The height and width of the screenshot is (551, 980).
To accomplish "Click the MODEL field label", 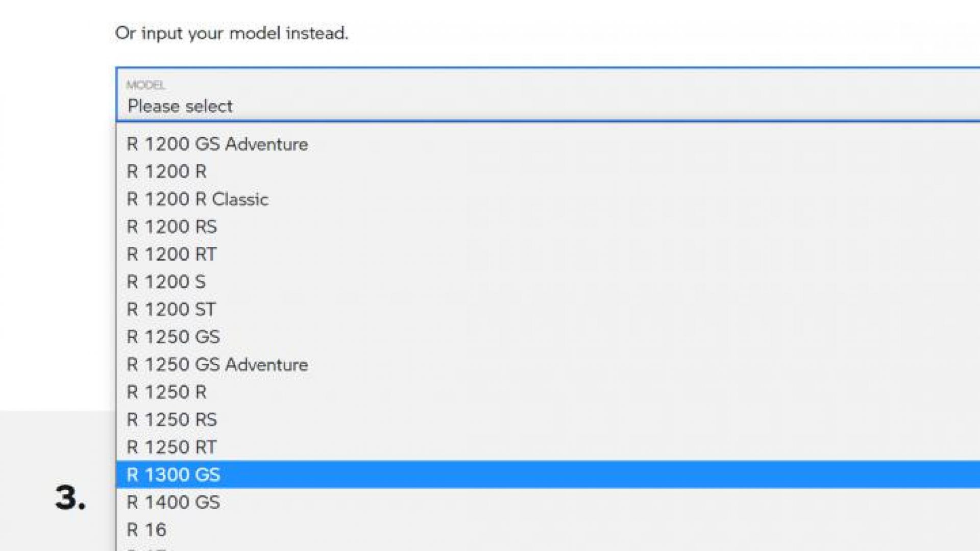I will pos(145,85).
